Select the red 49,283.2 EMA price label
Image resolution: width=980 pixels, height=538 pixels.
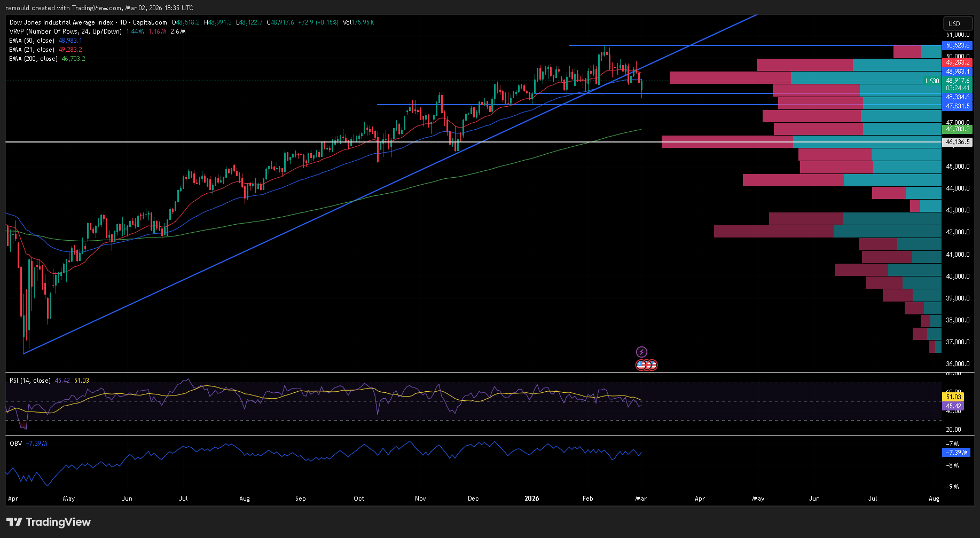coord(958,62)
